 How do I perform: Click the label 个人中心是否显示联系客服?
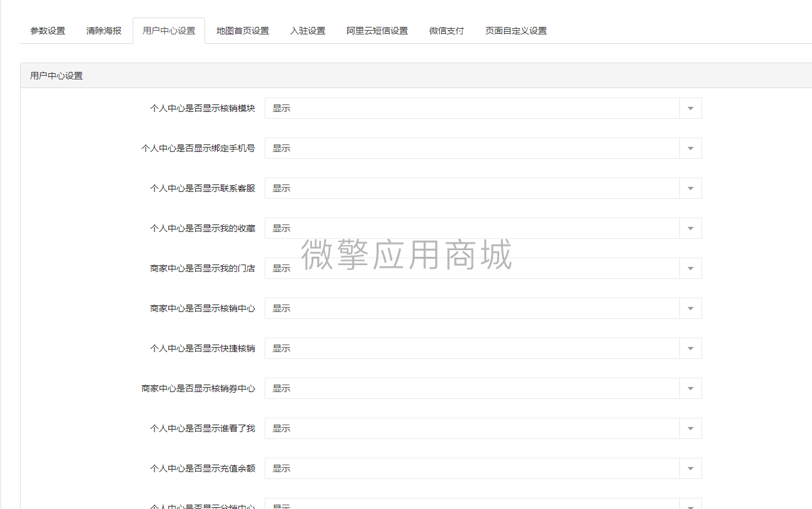[x=203, y=188]
